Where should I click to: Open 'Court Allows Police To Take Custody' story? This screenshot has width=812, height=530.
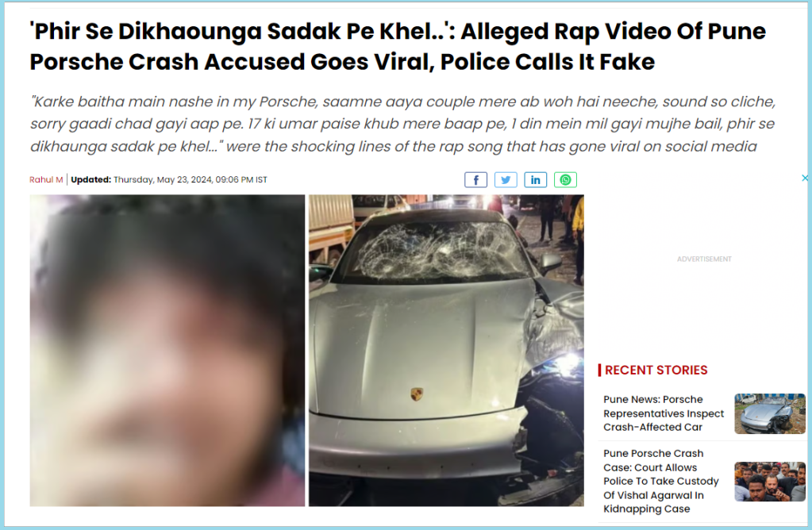click(660, 481)
